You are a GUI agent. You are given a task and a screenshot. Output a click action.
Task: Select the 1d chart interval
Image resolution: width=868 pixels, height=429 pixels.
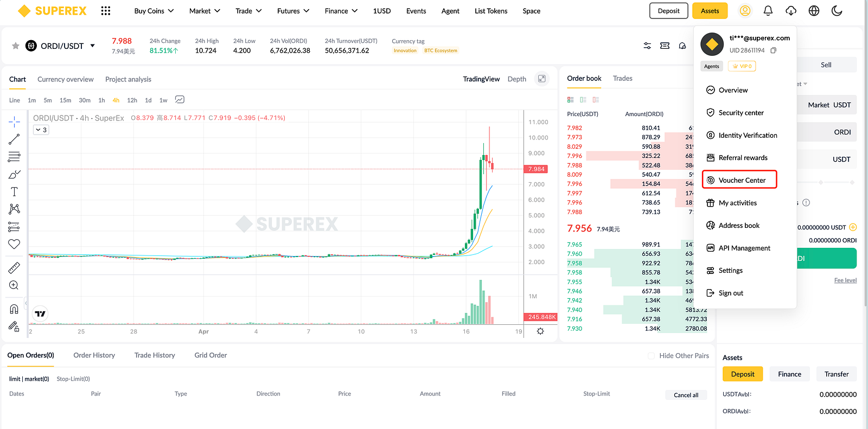point(148,100)
